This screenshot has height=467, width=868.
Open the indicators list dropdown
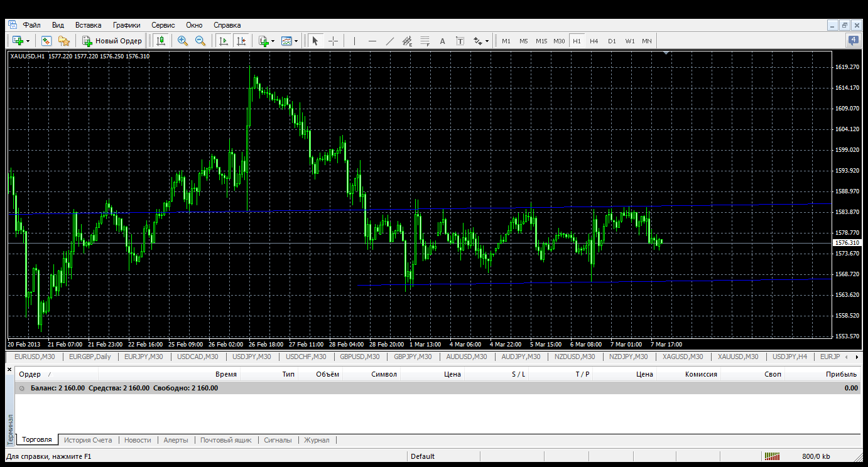point(273,41)
